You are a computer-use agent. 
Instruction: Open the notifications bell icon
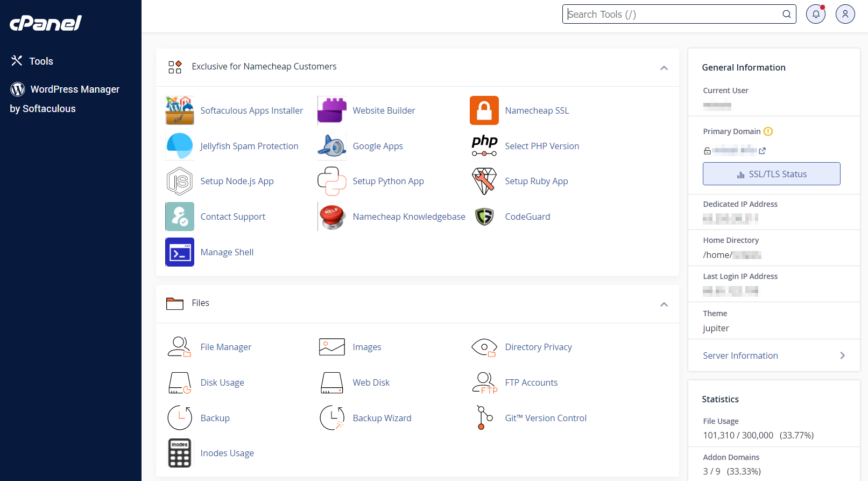pos(816,14)
